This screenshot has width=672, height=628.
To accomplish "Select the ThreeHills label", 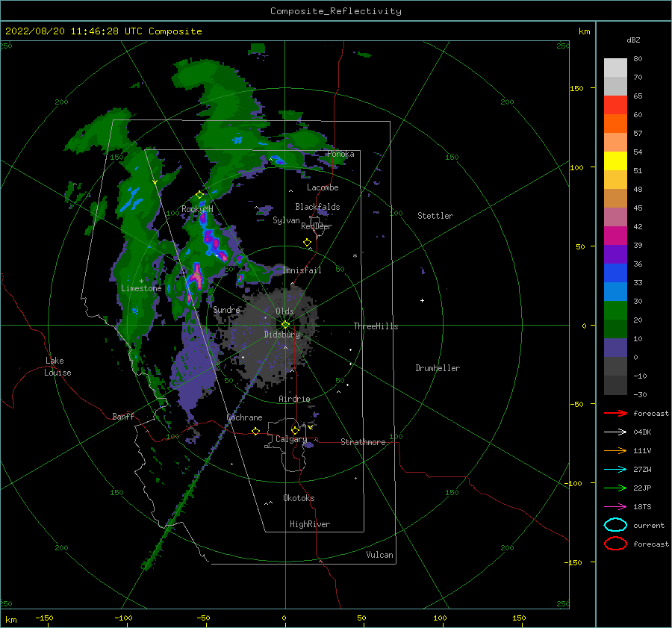I will (x=376, y=326).
